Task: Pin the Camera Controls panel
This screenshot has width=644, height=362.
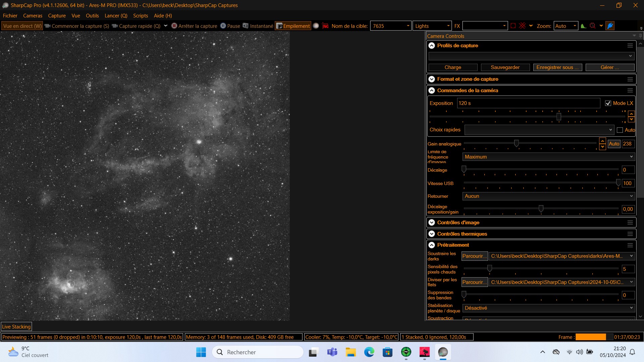Action: click(640, 36)
